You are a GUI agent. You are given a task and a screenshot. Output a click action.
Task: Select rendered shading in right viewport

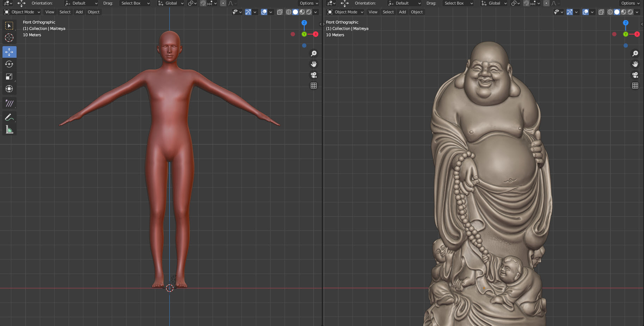630,12
